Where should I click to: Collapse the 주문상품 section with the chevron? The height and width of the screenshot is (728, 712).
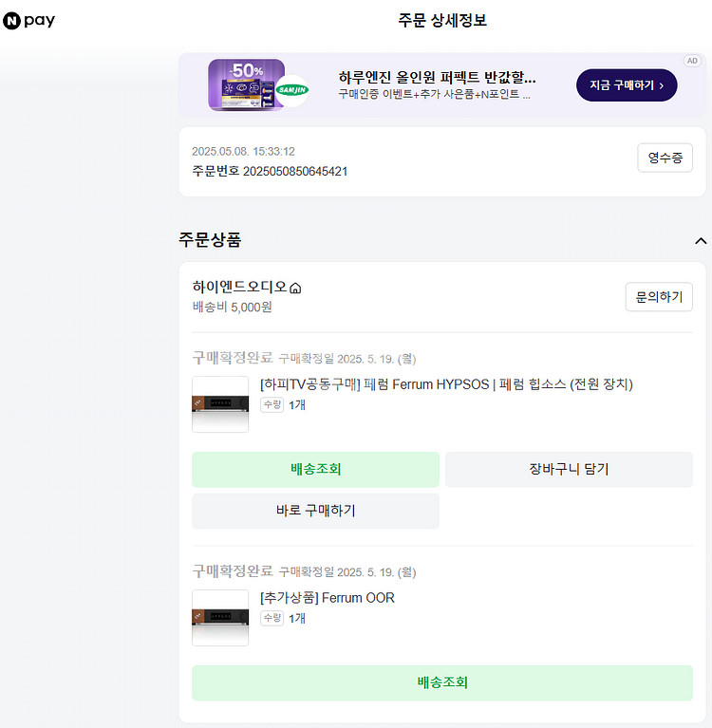click(x=701, y=241)
